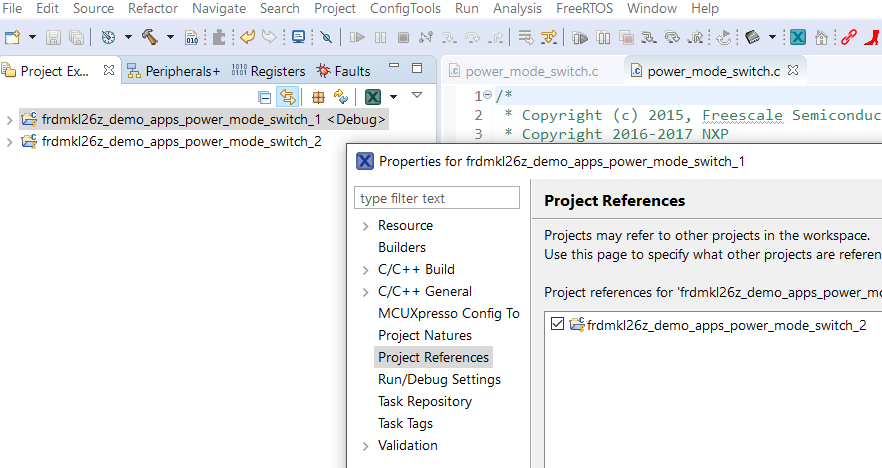
Task: Click the sync arrows icon in Project Explorer
Action: click(341, 97)
